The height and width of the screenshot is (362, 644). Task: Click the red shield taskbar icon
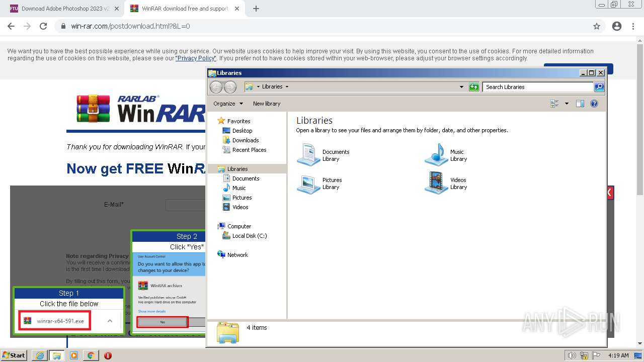[108, 355]
